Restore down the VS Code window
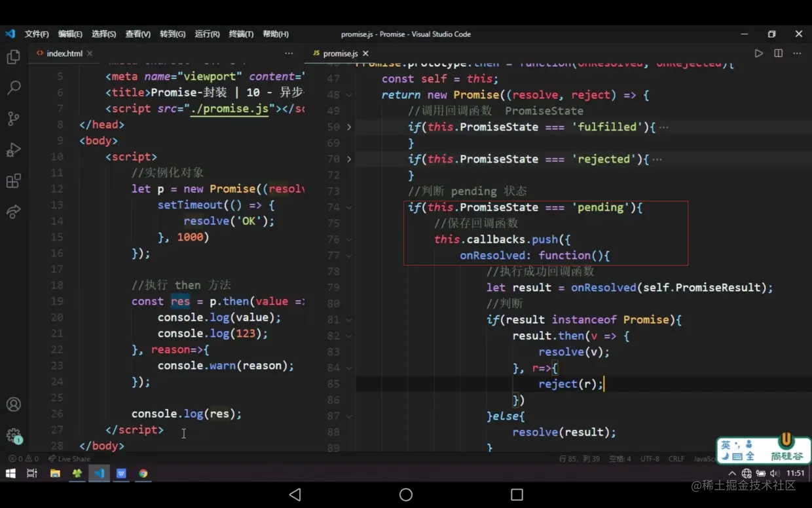The image size is (812, 508). tap(771, 34)
